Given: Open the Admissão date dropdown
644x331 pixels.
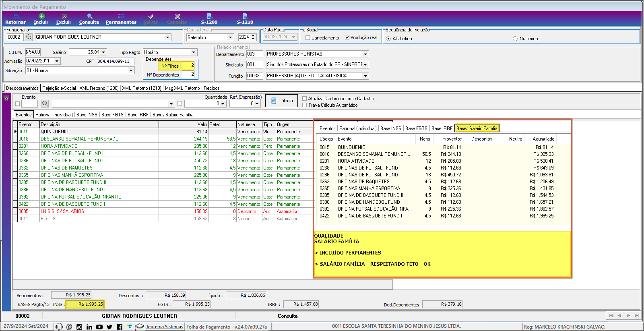Looking at the screenshot, I should [57, 61].
